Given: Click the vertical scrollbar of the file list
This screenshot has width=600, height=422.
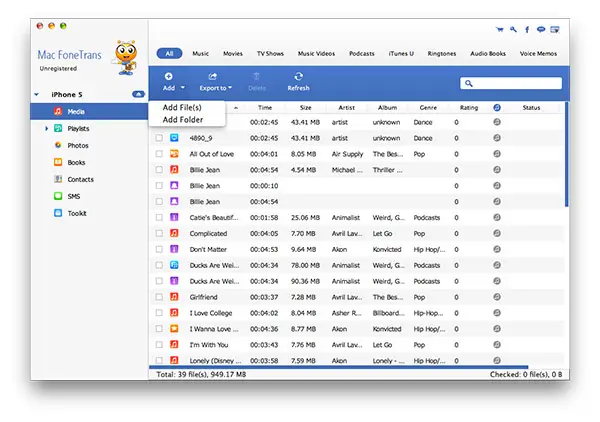Looking at the screenshot, I should click(x=567, y=155).
